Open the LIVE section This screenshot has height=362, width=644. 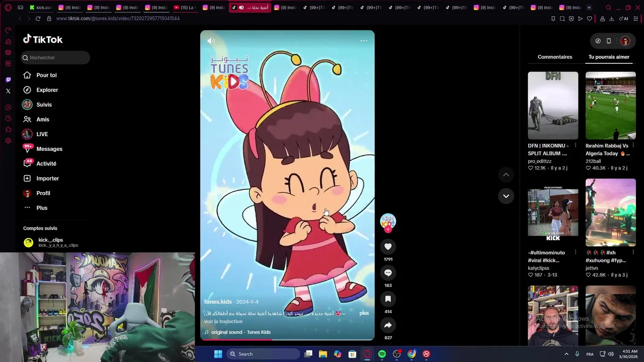click(42, 134)
